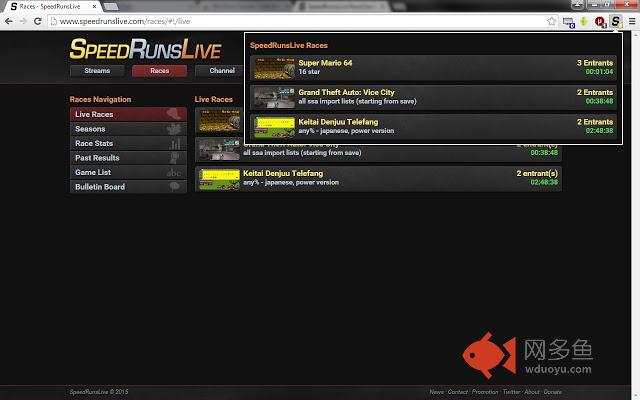Click the green arrow extension icon

pos(584,21)
